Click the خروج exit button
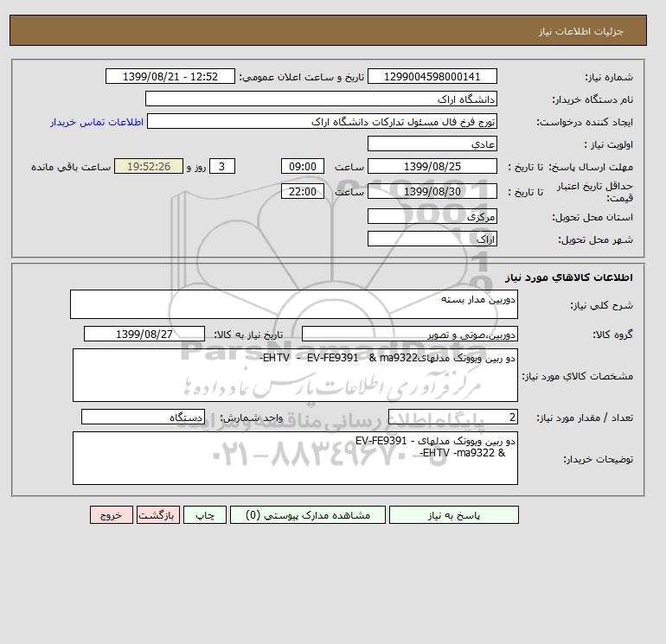Image resolution: width=666 pixels, height=644 pixels. click(112, 515)
